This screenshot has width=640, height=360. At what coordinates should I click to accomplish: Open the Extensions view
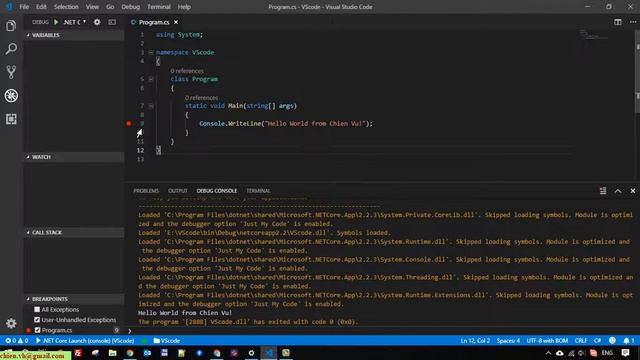pyautogui.click(x=11, y=119)
